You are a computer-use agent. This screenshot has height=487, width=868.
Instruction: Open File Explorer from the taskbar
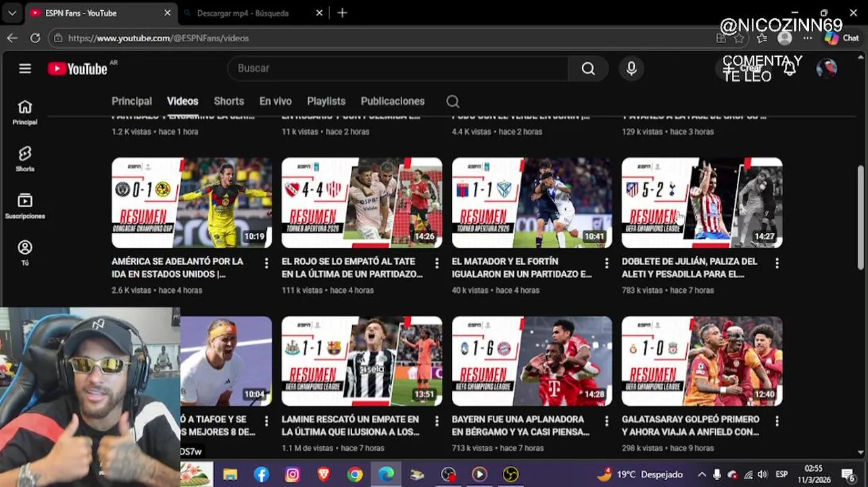click(231, 475)
